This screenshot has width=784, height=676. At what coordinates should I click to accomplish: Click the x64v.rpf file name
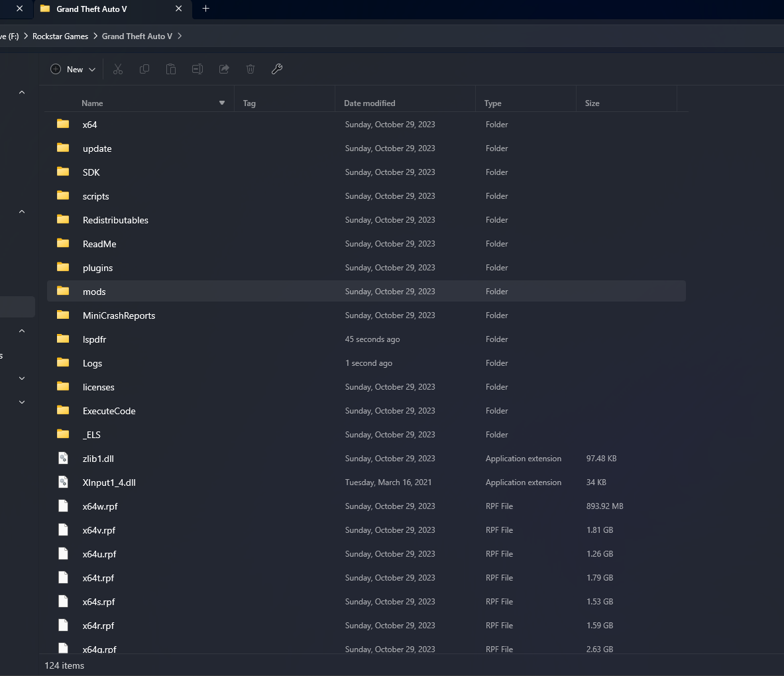pos(99,530)
